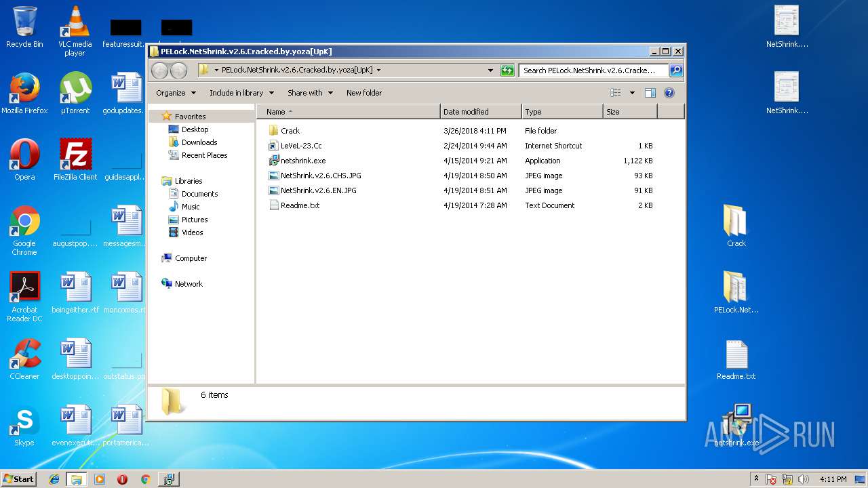Sort by the Type column header

coord(562,112)
